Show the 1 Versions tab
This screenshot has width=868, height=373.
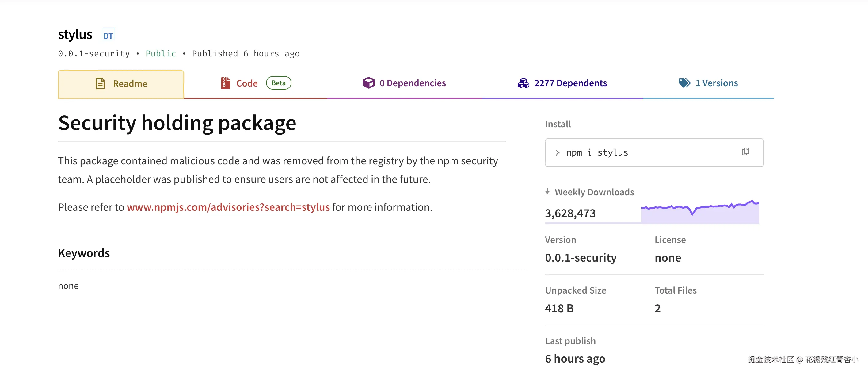pyautogui.click(x=716, y=83)
